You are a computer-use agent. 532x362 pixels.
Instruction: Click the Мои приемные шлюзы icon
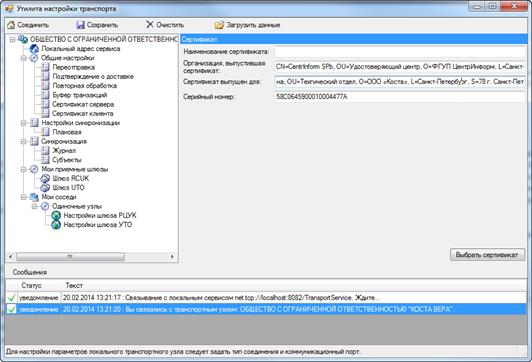(x=34, y=169)
